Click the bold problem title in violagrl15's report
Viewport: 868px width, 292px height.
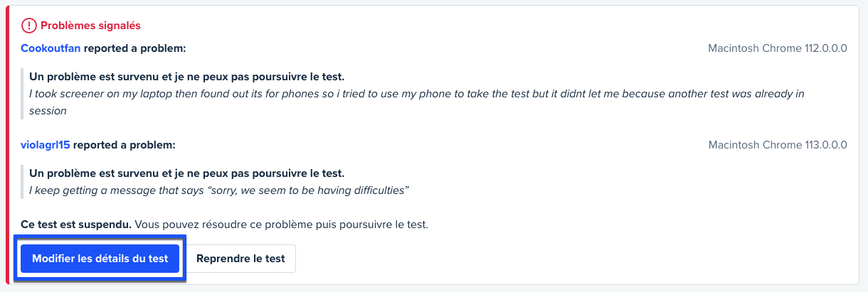coord(186,173)
